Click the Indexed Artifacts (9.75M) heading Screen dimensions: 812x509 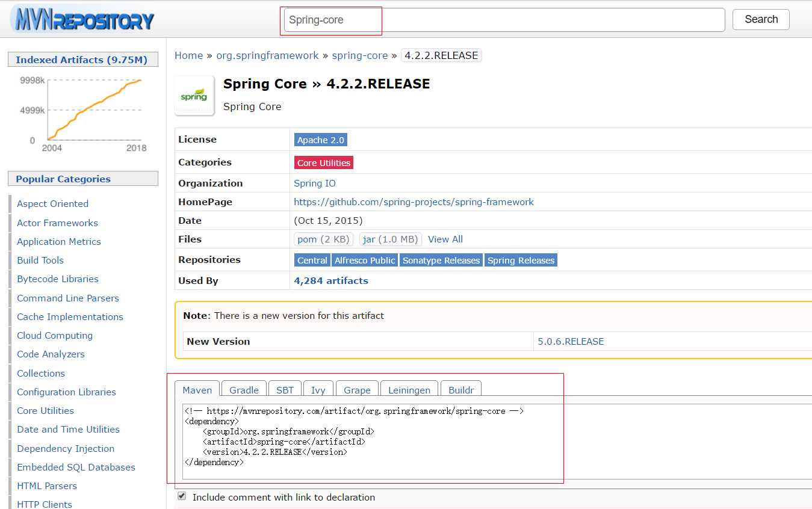pyautogui.click(x=82, y=60)
